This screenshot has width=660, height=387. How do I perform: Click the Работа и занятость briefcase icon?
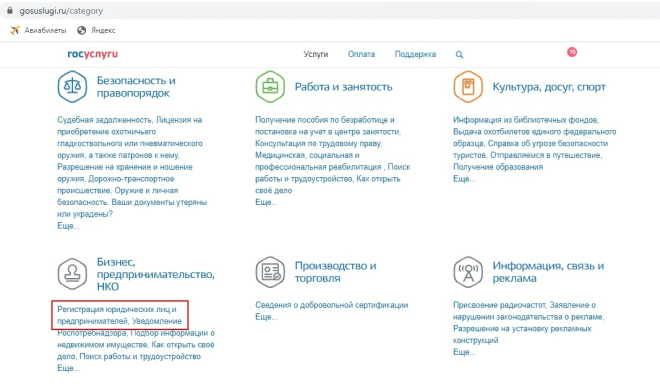pyautogui.click(x=270, y=87)
